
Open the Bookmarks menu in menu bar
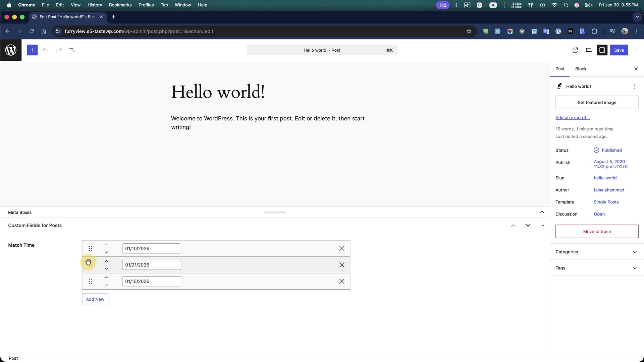coord(120,5)
